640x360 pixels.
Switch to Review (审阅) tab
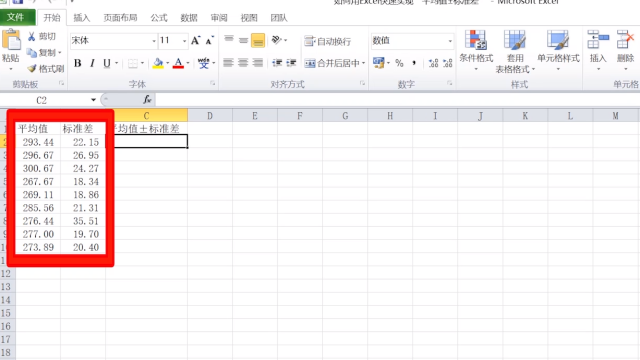coord(219,18)
